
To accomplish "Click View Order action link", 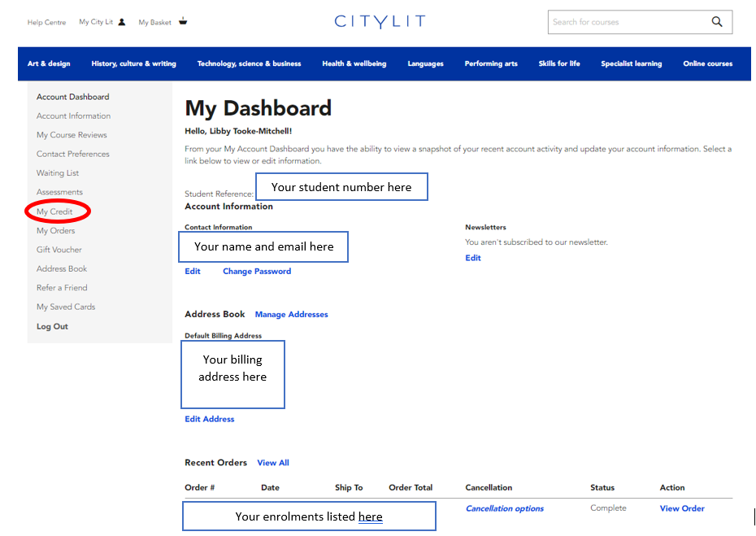I will (x=682, y=508).
